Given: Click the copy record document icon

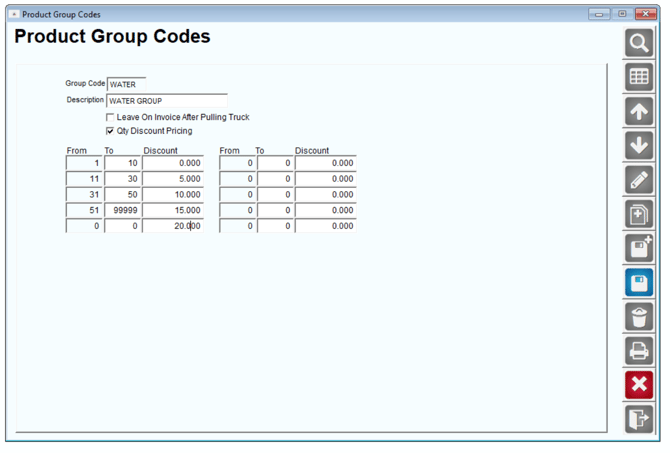Looking at the screenshot, I should click(x=639, y=214).
